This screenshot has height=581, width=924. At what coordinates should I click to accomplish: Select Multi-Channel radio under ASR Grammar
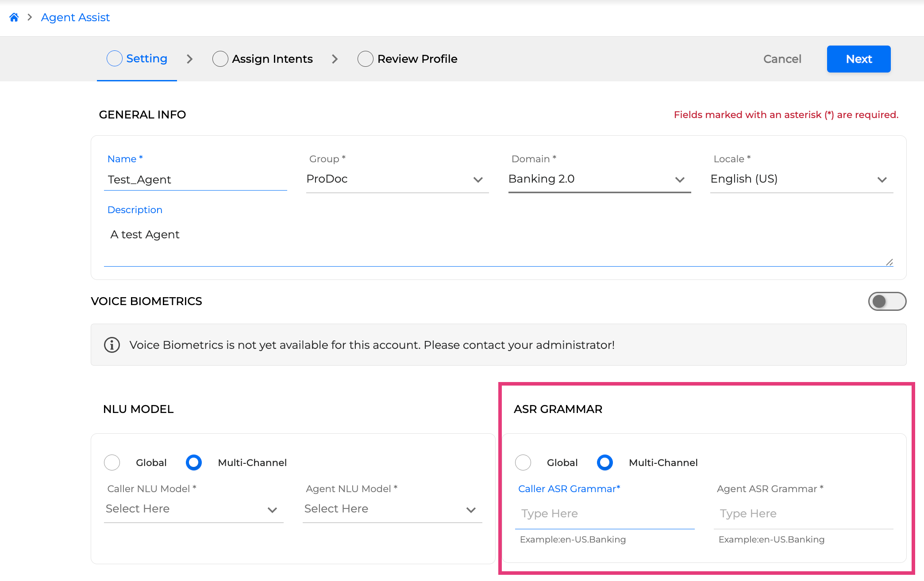click(605, 463)
